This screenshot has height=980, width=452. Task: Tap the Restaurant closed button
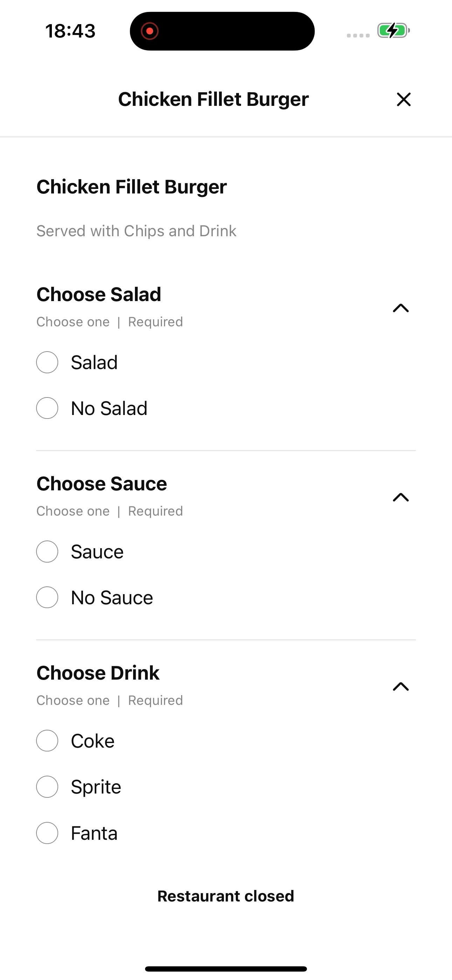(x=226, y=896)
